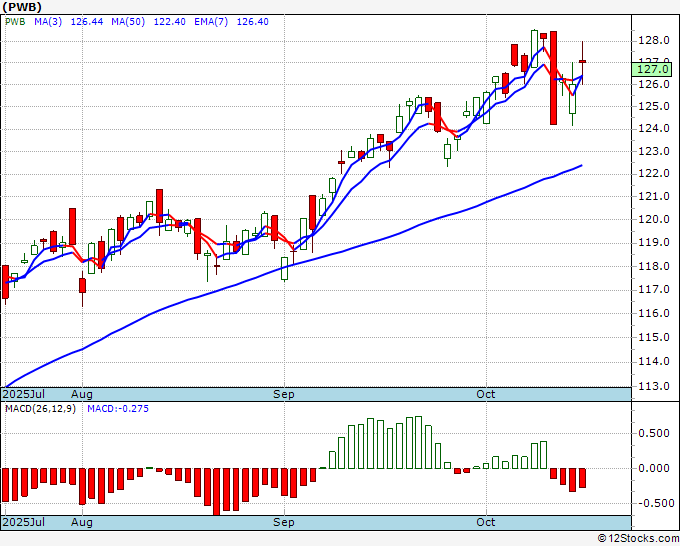Screen dimensions: 680x546
Task: Click the 114.0 price axis label
Action: tap(654, 361)
